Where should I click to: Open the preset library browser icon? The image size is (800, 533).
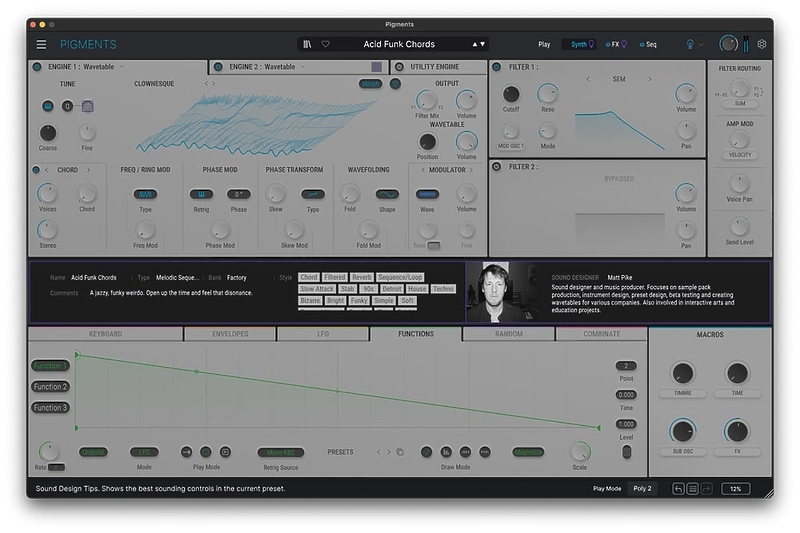[307, 44]
